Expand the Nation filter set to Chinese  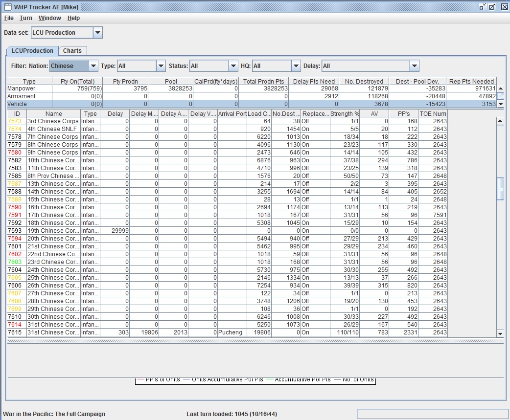[93, 66]
